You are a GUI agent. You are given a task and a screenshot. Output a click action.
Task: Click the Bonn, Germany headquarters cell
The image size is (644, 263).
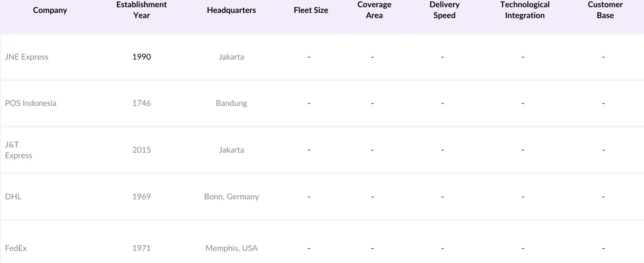point(231,197)
